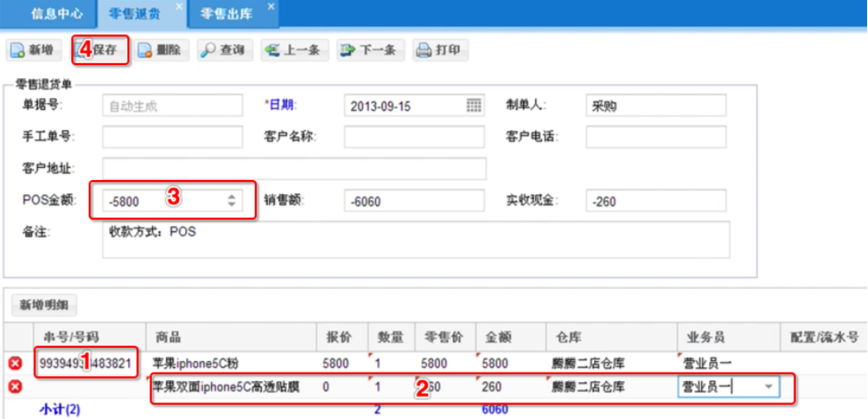Open 查询 (Query) search tool
Screen dimensions: 868x419
pyautogui.click(x=223, y=50)
